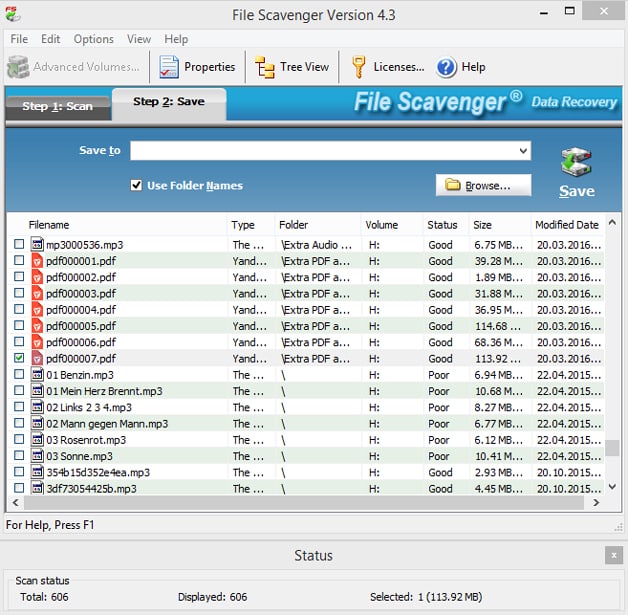Click the Total: 606 scan status text

tap(44, 597)
